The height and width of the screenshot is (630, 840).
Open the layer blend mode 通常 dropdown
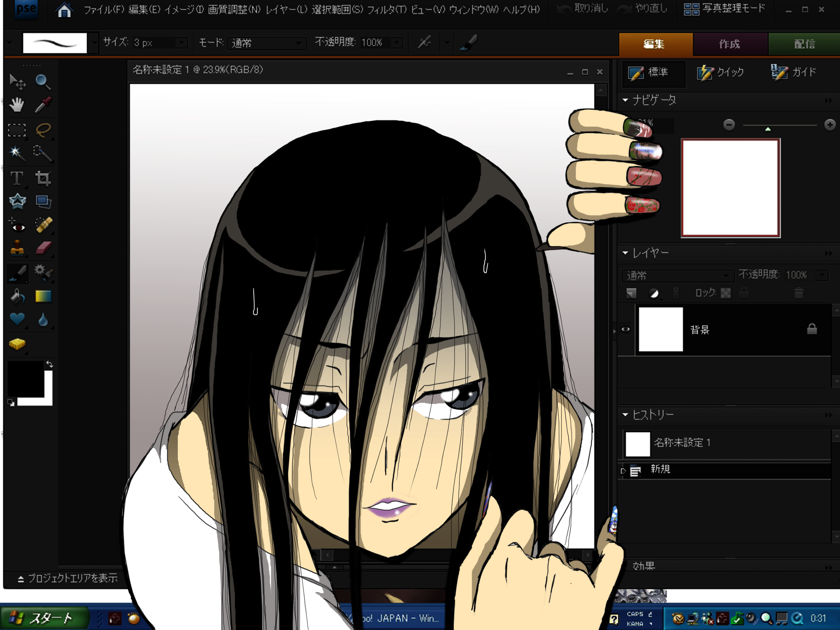tap(677, 275)
